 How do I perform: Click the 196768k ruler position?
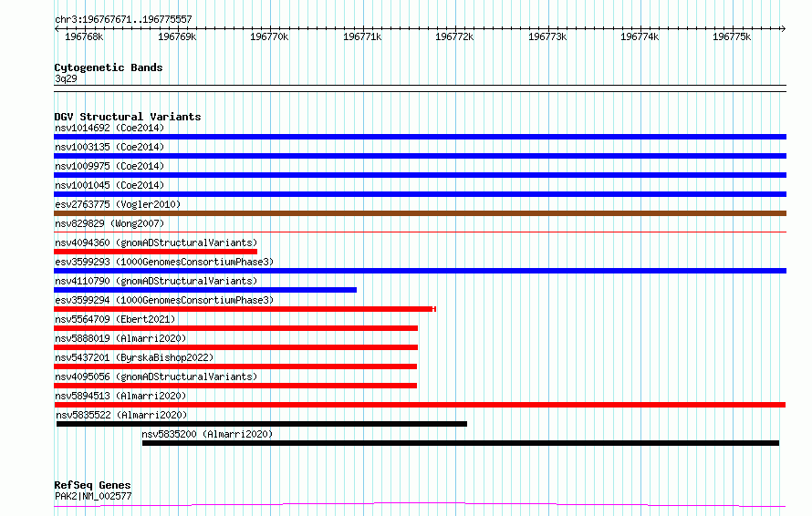click(x=84, y=36)
